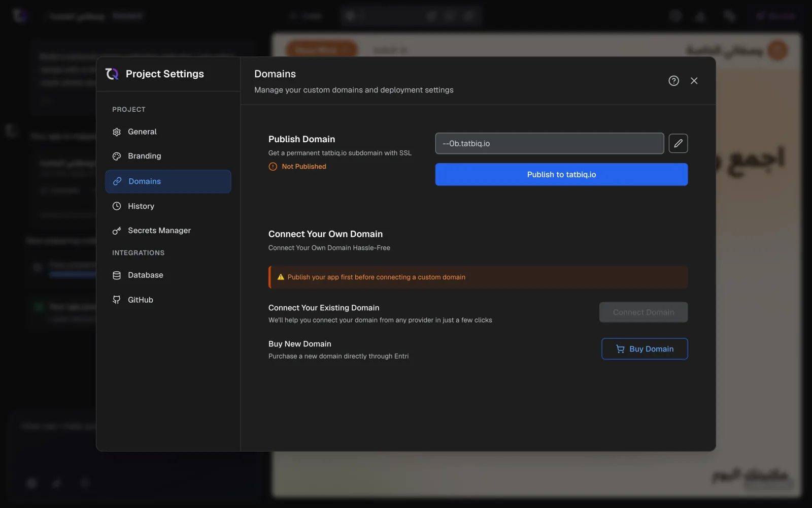812x508 pixels.
Task: Select the Domains sidebar item
Action: pos(168,181)
